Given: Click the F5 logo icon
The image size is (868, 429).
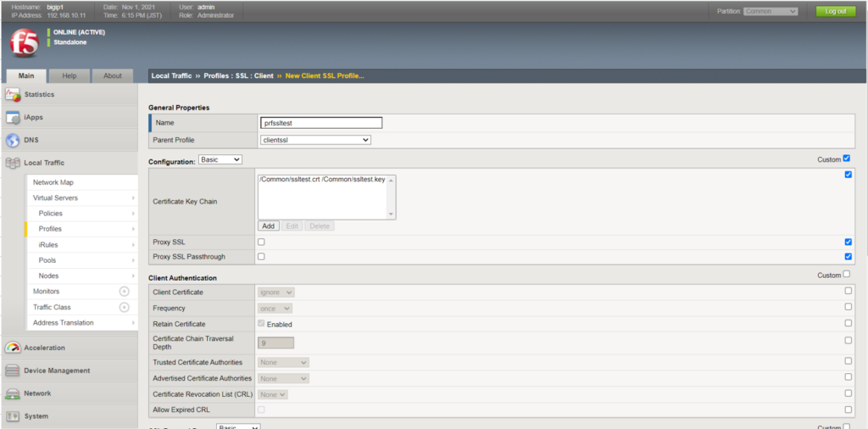Looking at the screenshot, I should click(x=24, y=42).
